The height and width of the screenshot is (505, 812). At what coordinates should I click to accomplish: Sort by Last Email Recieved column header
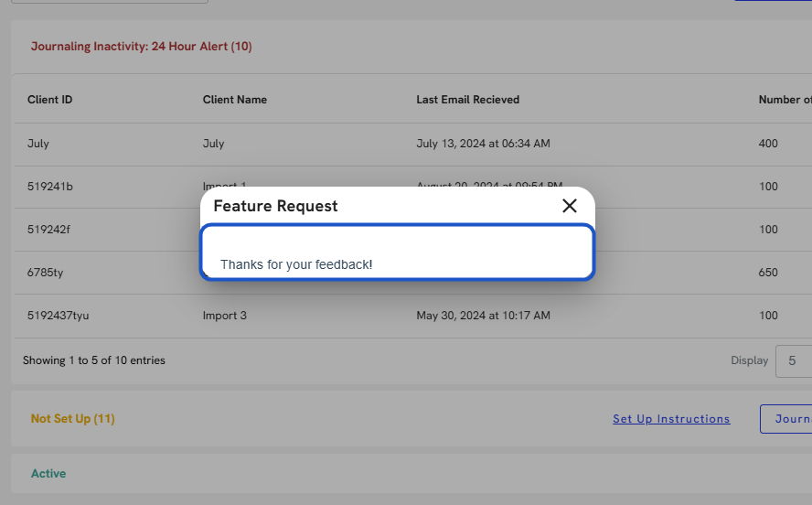coord(467,100)
